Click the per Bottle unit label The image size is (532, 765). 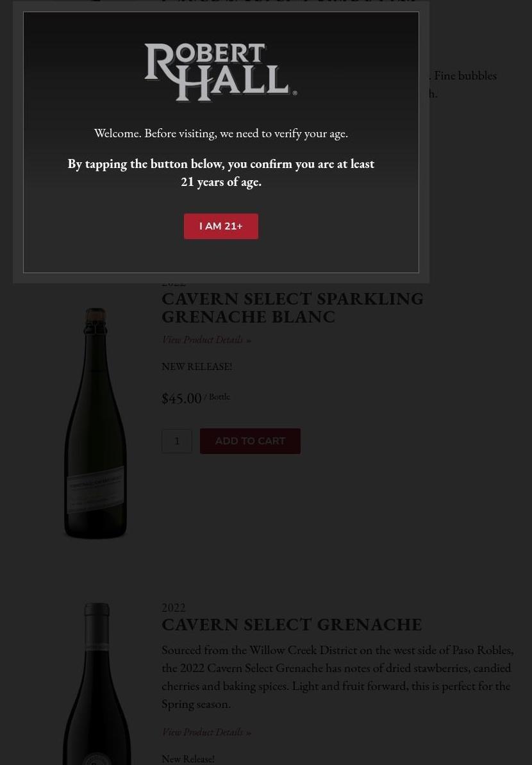[217, 397]
